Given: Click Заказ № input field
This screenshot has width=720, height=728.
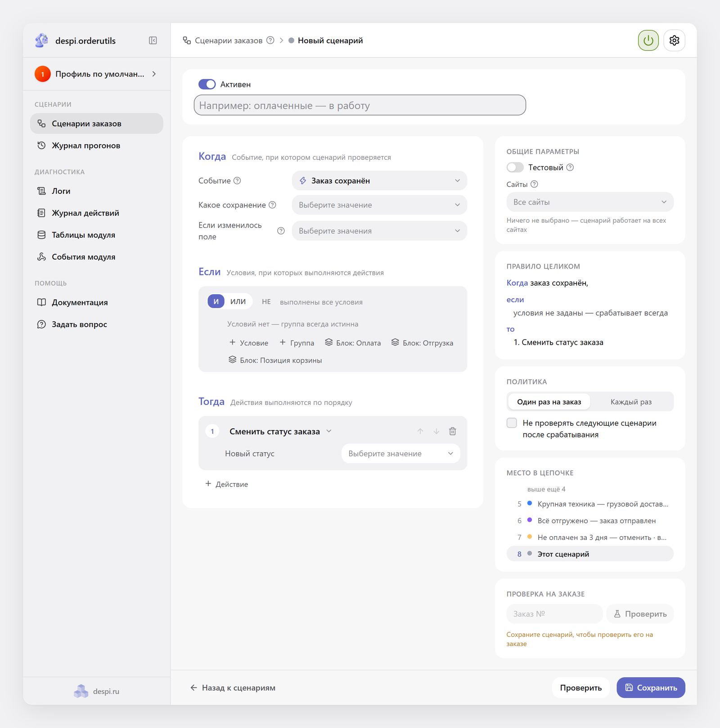Looking at the screenshot, I should (x=554, y=614).
